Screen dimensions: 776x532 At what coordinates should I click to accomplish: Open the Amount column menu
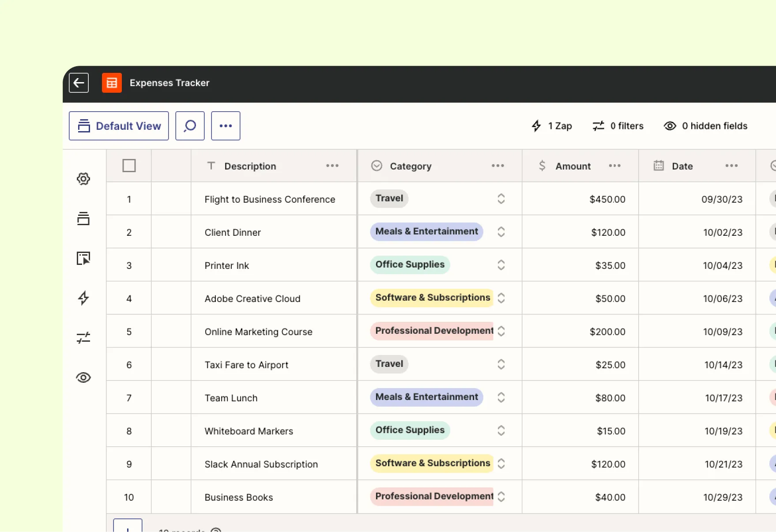(x=614, y=166)
